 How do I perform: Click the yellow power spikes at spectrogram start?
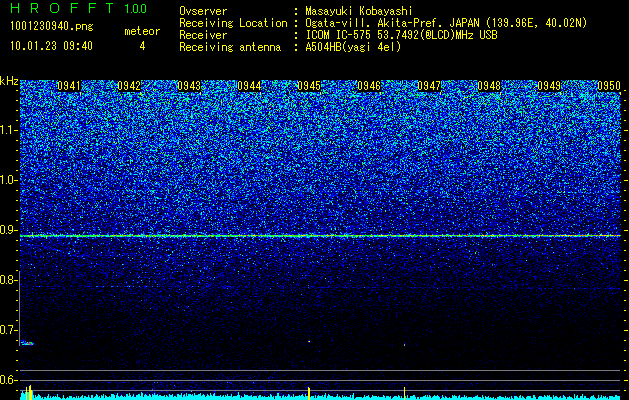point(28,392)
